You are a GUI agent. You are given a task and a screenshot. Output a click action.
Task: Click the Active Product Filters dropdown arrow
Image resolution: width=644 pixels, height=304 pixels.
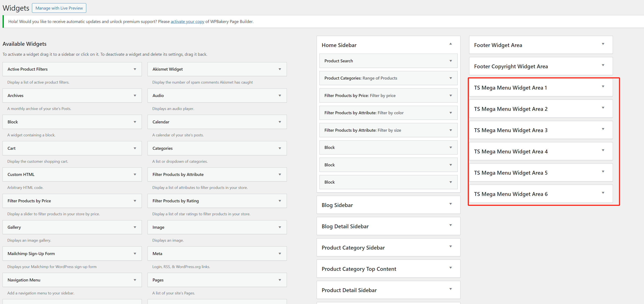tap(135, 69)
